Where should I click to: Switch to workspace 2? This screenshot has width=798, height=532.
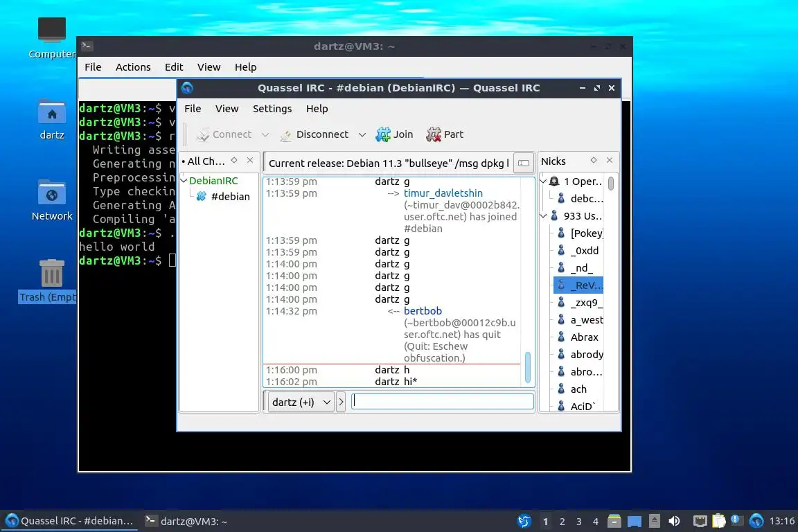[x=562, y=522]
